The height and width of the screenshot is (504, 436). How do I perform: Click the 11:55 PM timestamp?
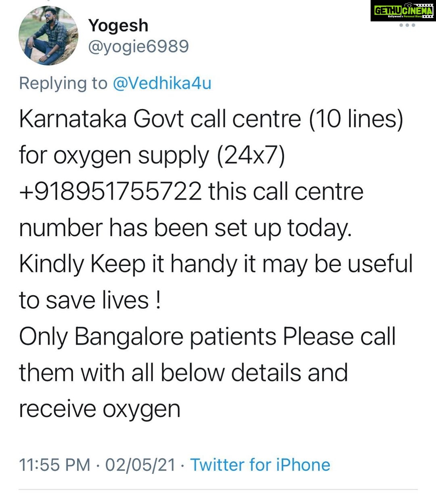(x=55, y=465)
